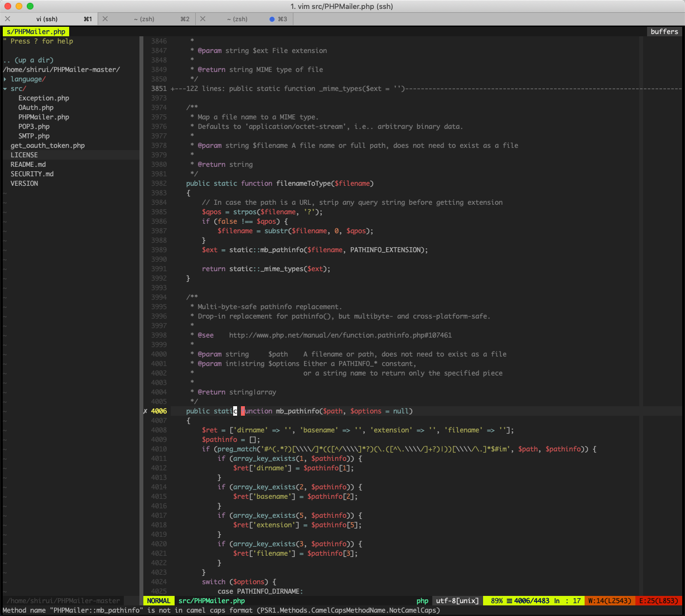The width and height of the screenshot is (685, 616).
Task: Click the filenameToType function name
Action: [x=303, y=184]
